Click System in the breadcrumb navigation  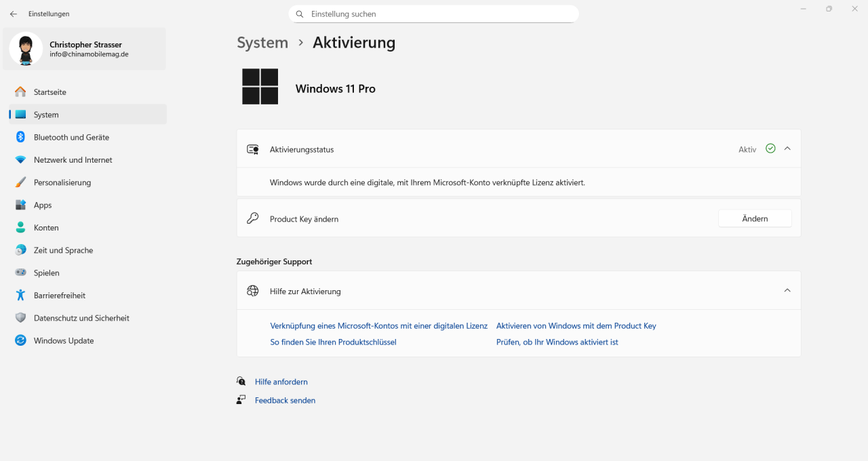click(x=262, y=42)
